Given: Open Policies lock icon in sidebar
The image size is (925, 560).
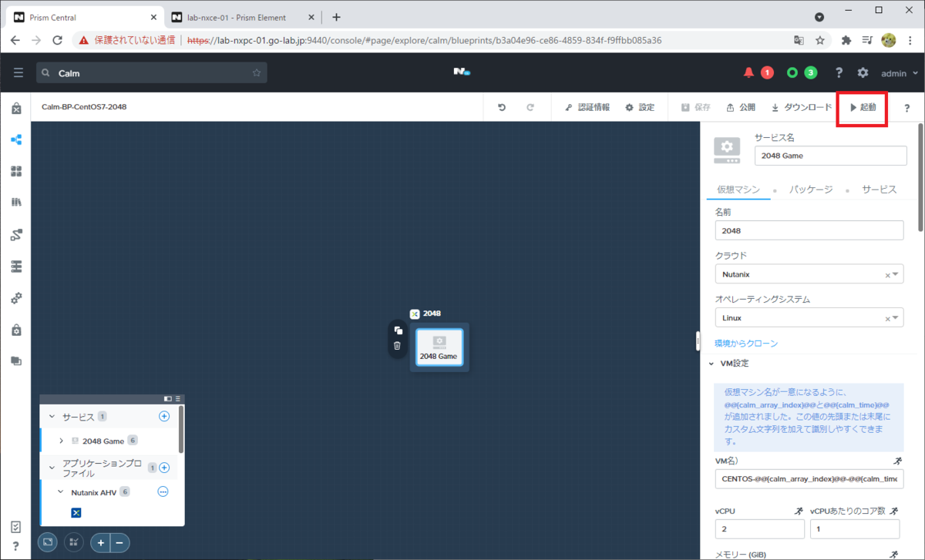Looking at the screenshot, I should [16, 330].
